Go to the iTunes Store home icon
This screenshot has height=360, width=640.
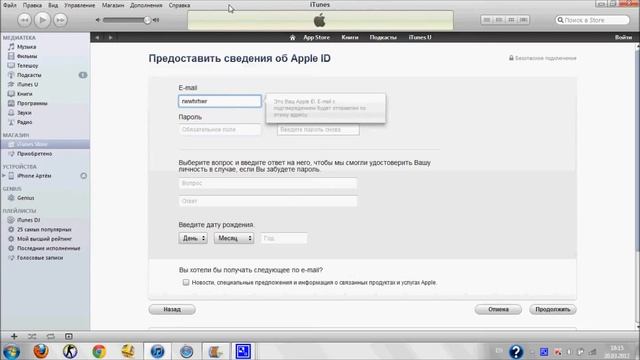tap(292, 37)
